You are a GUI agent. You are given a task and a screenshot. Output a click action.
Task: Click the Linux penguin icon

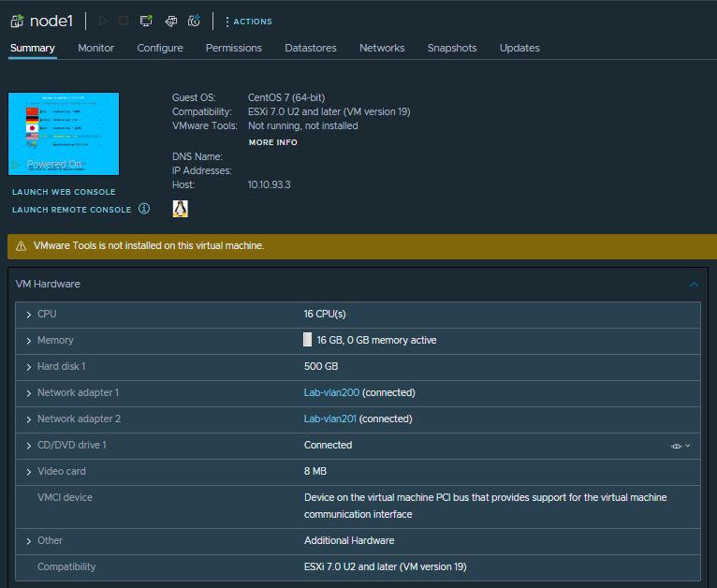pyautogui.click(x=181, y=209)
